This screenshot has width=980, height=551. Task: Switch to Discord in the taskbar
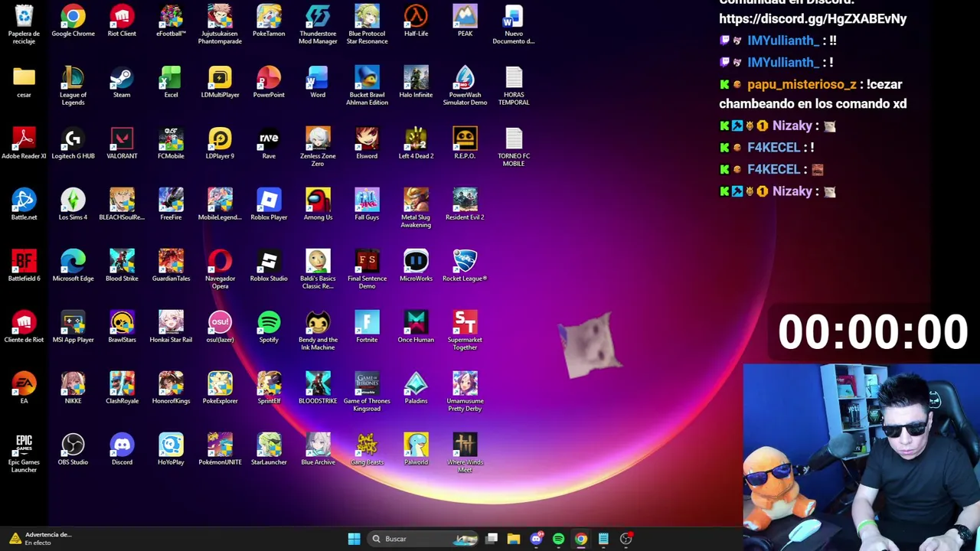[x=536, y=539]
